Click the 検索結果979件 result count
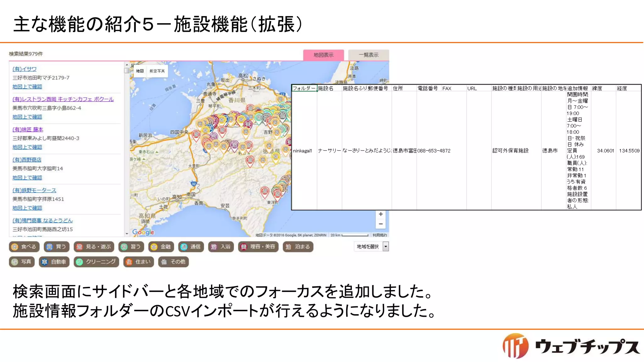This screenshot has height=362, width=644. click(26, 54)
